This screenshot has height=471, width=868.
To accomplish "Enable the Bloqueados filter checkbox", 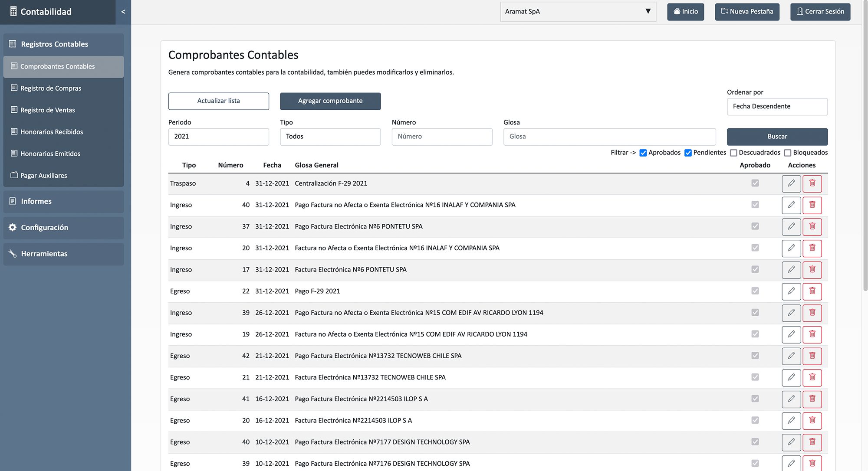I will tap(788, 153).
